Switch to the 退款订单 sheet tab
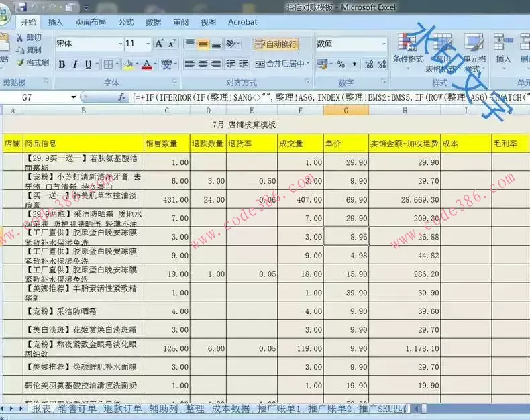Screen dimensions: 530x420 pos(122,409)
